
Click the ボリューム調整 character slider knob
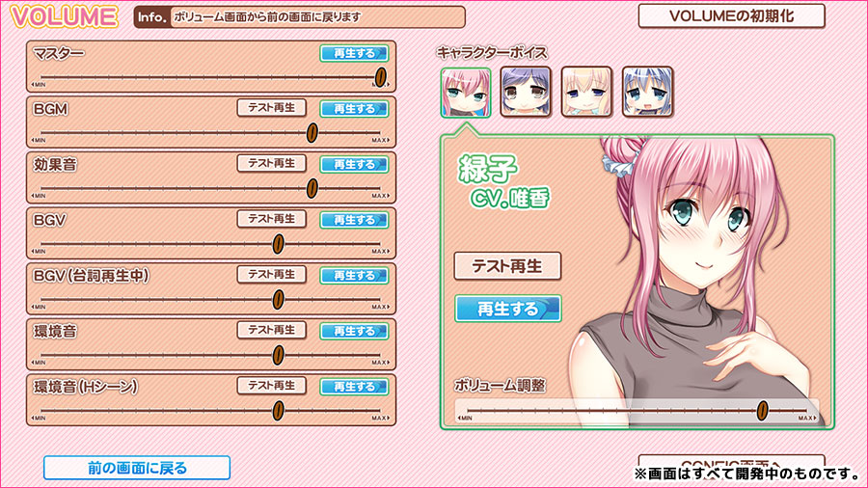tap(762, 410)
